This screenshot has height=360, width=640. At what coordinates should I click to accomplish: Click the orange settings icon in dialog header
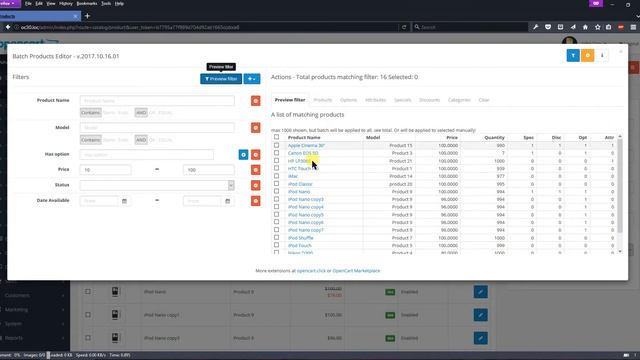point(588,56)
